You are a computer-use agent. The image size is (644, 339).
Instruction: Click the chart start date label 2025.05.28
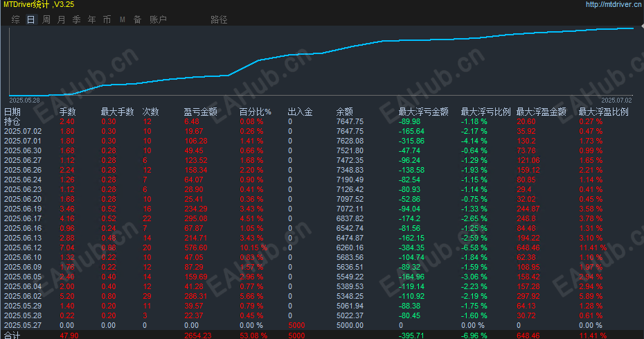click(25, 101)
